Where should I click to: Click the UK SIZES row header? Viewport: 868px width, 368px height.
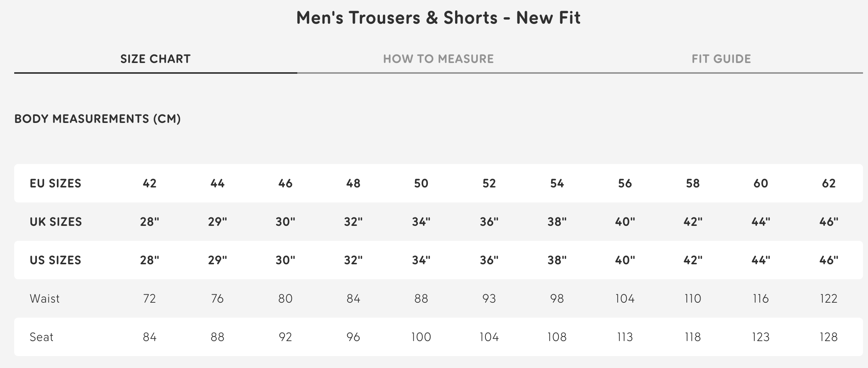point(56,222)
